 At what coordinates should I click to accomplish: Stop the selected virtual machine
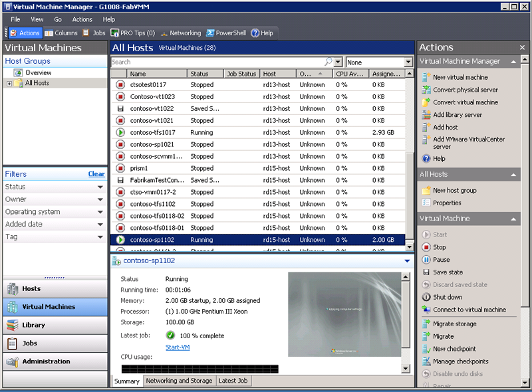click(x=434, y=247)
